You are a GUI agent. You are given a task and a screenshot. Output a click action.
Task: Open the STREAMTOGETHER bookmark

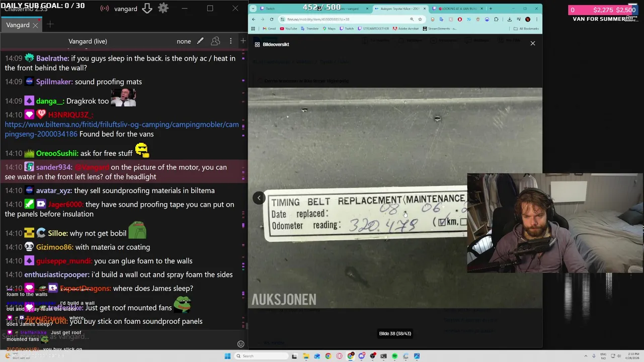click(373, 29)
